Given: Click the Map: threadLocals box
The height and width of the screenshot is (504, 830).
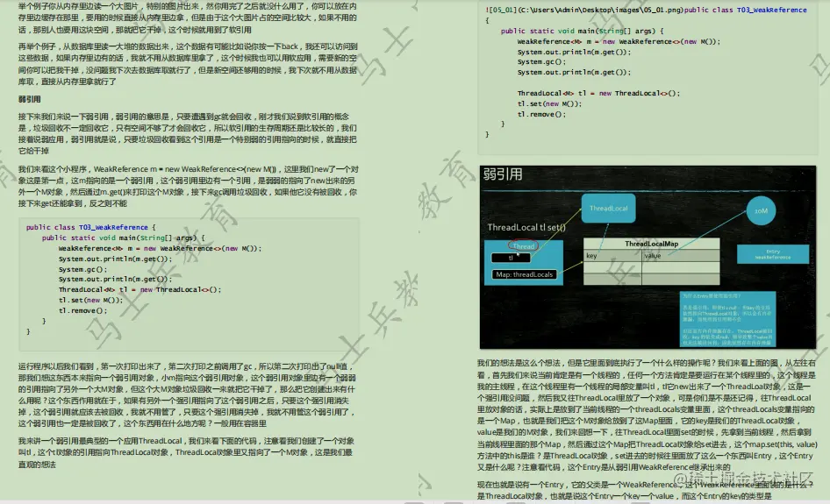Looking at the screenshot, I should pos(524,274).
